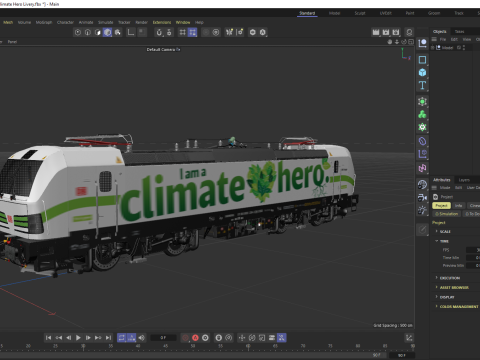This screenshot has width=480, height=360.
Task: Select the purple bend deformer icon
Action: tap(422, 141)
